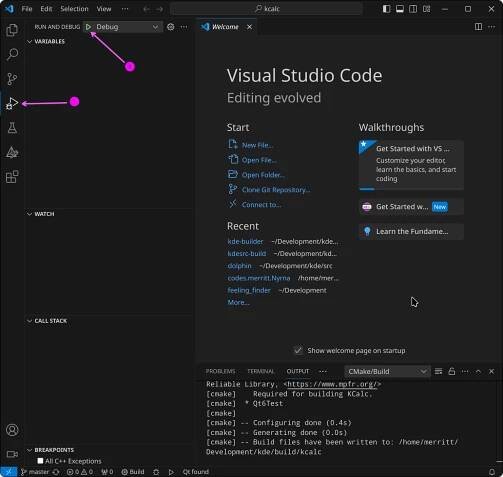Viewport: 503px width, 477px height.
Task: Open the Selection menu
Action: point(74,9)
